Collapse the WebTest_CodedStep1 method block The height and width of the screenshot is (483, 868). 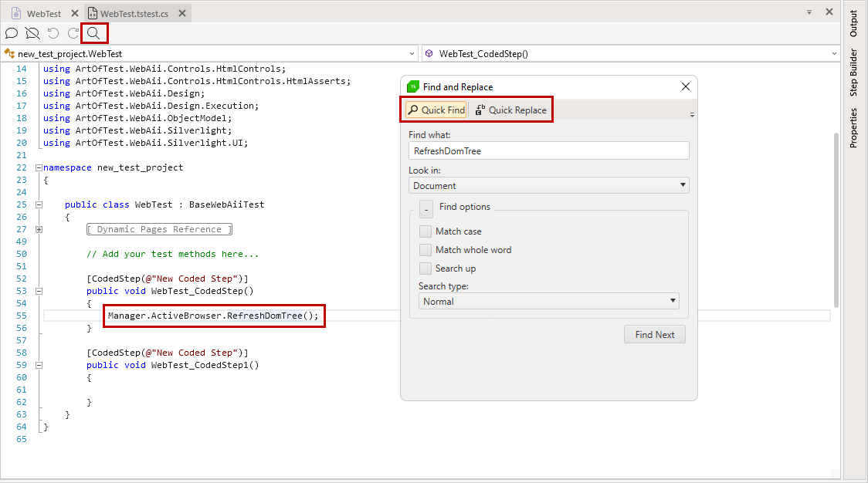[x=39, y=365]
